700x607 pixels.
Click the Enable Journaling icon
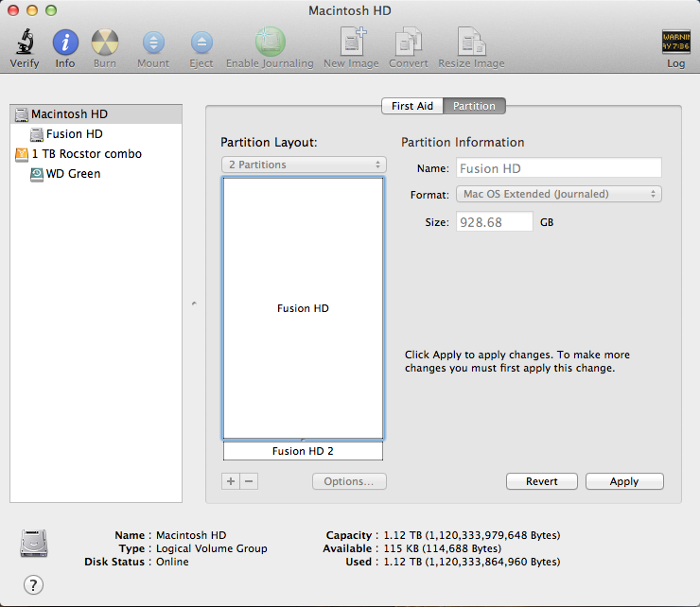pos(271,42)
